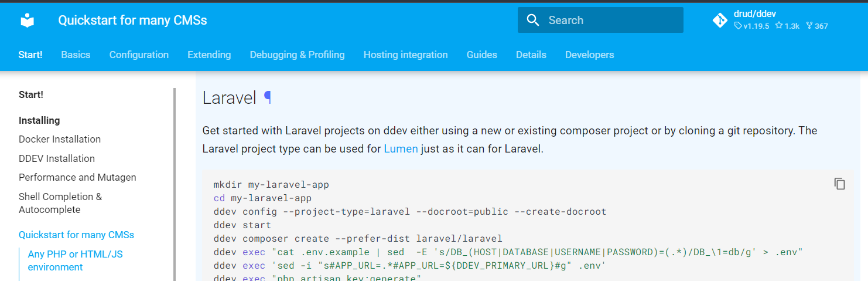Click the Installing sidebar section label

pyautogui.click(x=39, y=120)
